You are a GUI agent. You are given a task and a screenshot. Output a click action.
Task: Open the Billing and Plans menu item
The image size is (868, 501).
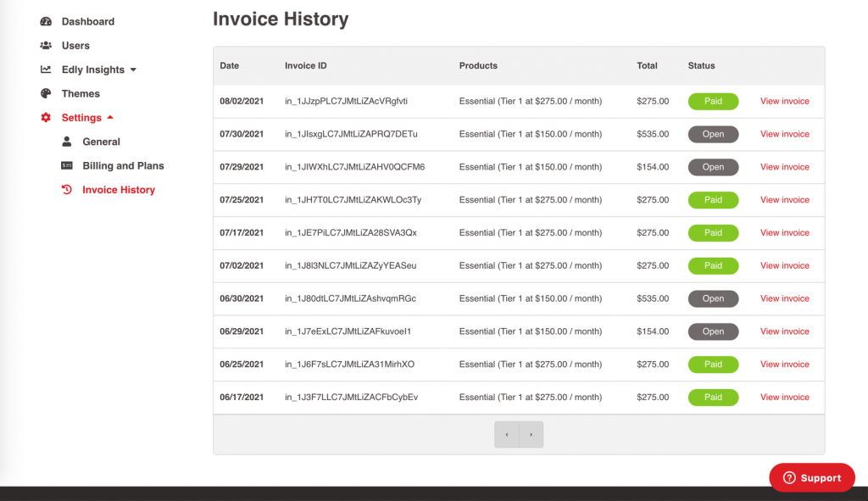pos(123,165)
